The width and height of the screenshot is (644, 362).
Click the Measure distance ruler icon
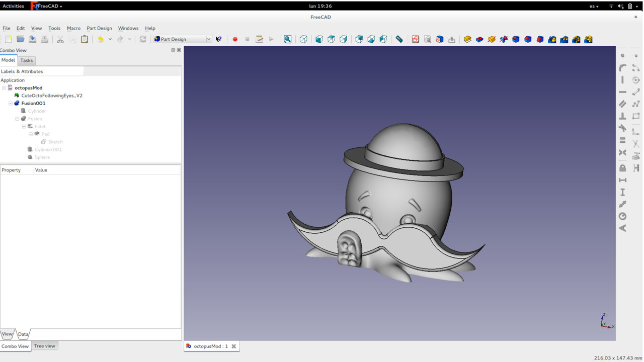pyautogui.click(x=399, y=39)
